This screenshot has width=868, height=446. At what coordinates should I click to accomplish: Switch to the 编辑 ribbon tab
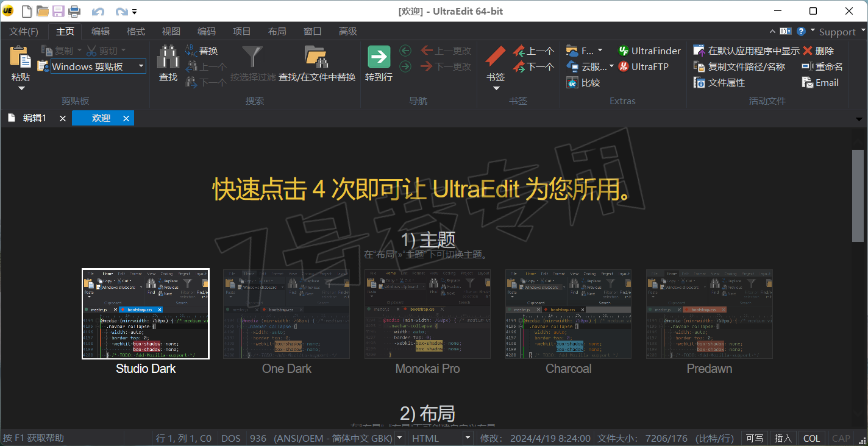tap(101, 31)
